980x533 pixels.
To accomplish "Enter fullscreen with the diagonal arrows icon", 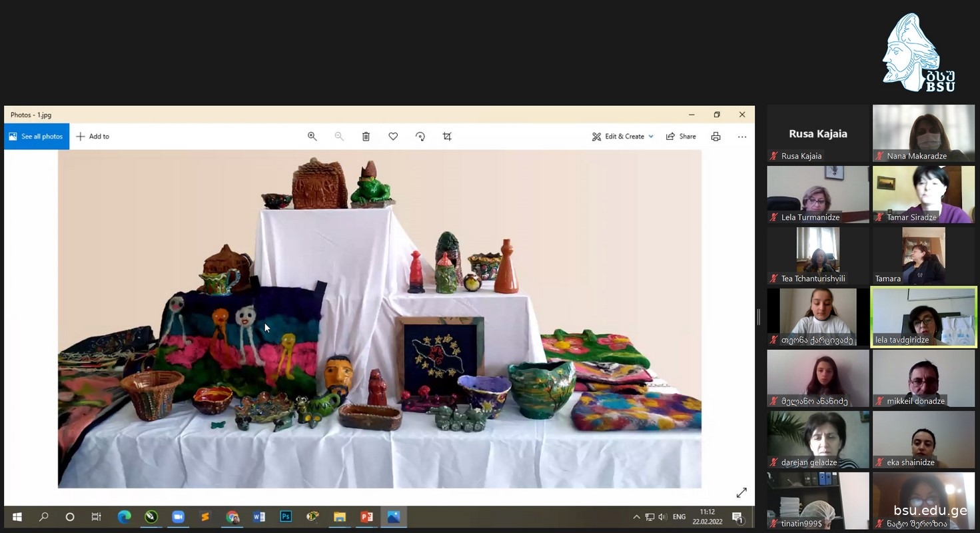I will click(x=741, y=493).
